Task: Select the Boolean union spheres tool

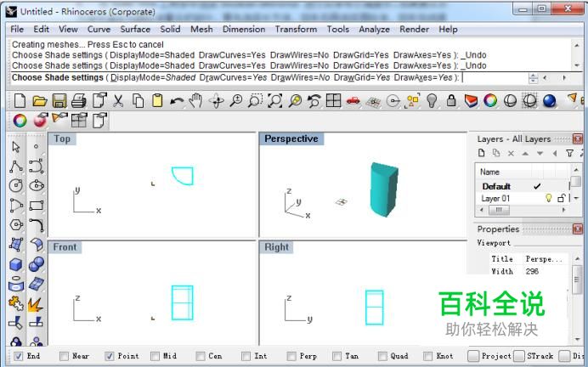Action: tap(37, 264)
